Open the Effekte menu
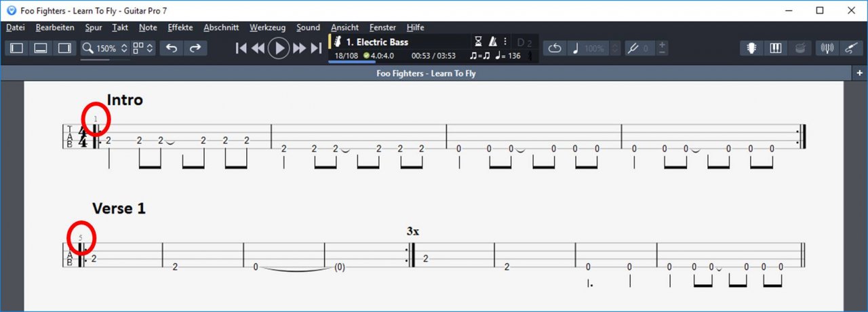Image resolution: width=868 pixels, height=312 pixels. point(180,27)
